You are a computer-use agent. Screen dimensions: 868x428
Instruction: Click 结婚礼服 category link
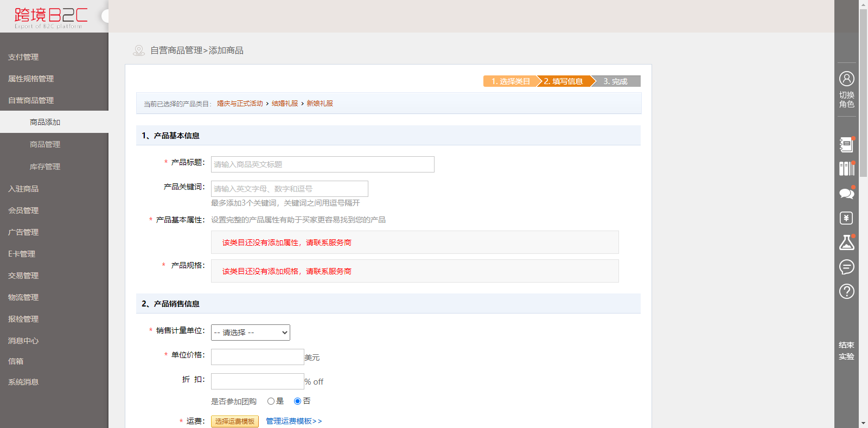click(285, 104)
